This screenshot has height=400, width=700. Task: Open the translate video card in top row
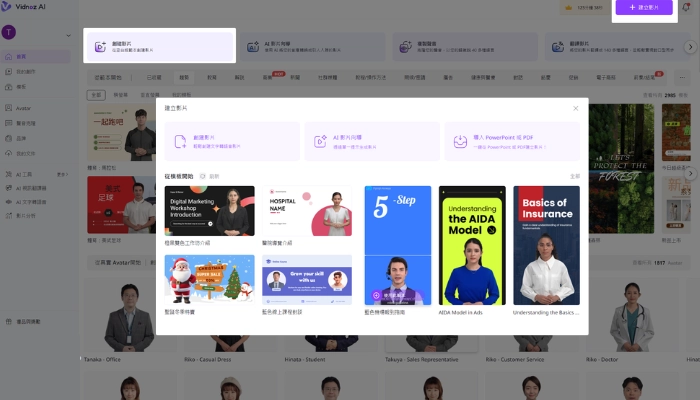click(617, 46)
